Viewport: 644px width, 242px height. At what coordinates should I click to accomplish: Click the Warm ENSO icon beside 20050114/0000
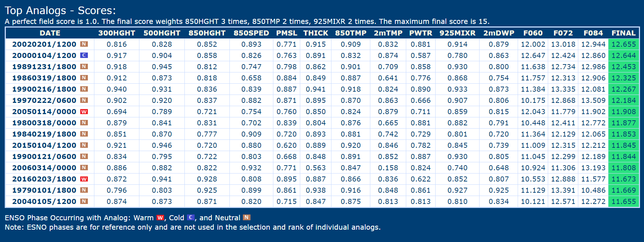point(84,112)
